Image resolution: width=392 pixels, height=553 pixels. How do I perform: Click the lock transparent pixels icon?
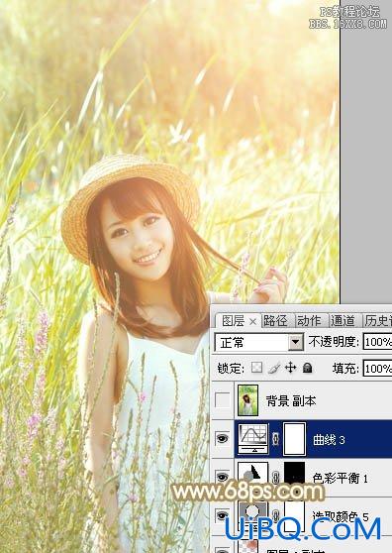tap(256, 368)
